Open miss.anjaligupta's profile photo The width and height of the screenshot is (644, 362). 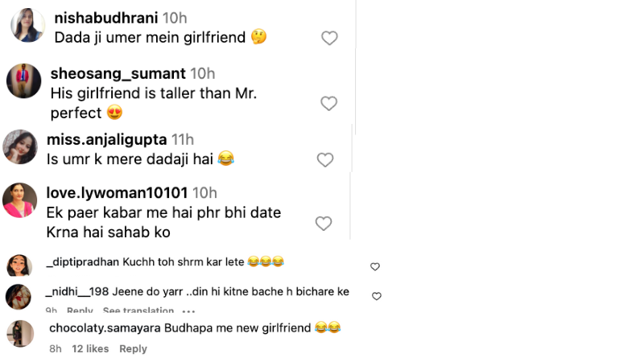[x=20, y=146]
